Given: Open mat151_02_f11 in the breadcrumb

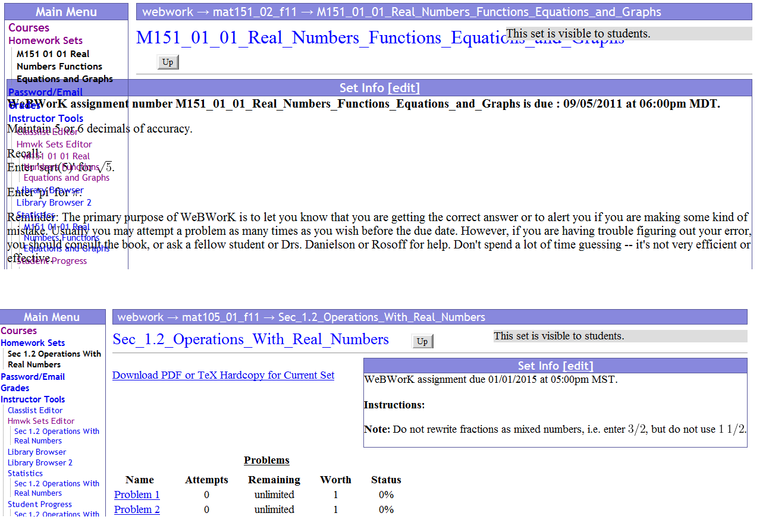Looking at the screenshot, I should (256, 12).
